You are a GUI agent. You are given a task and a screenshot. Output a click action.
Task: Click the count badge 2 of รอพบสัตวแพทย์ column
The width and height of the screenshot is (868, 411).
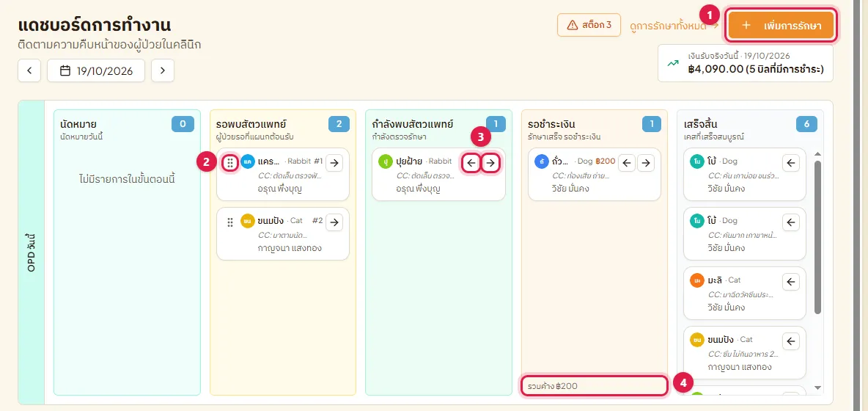[x=339, y=124]
